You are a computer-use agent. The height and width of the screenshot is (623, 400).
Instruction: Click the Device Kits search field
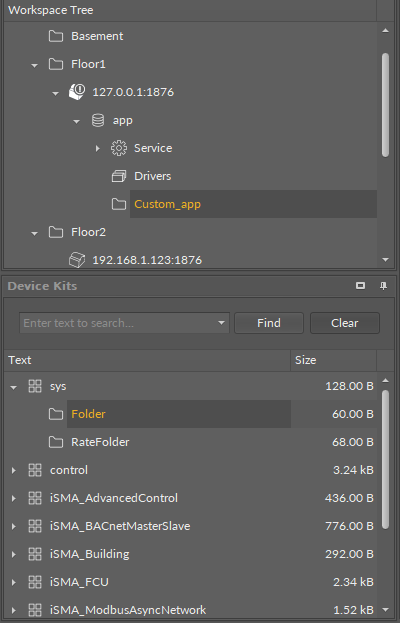coord(118,323)
